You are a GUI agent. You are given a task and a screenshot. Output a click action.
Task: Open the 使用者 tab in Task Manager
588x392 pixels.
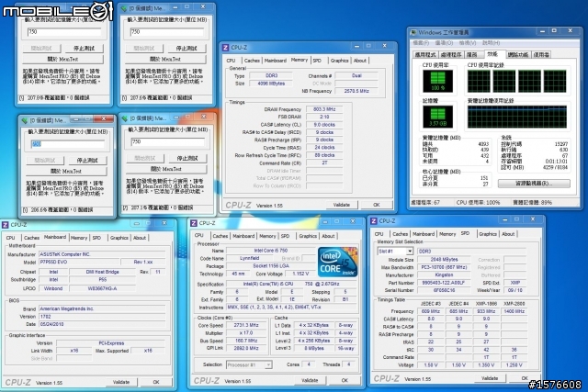[541, 55]
